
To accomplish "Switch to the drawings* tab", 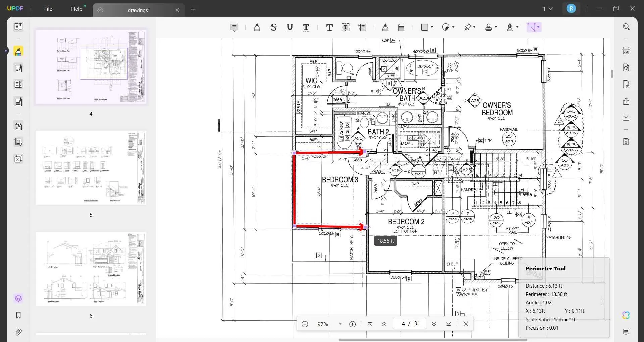I will click(138, 10).
